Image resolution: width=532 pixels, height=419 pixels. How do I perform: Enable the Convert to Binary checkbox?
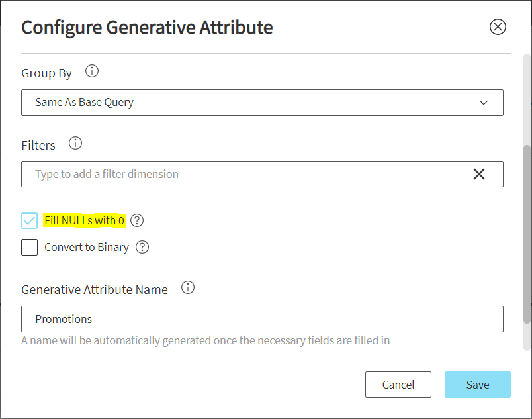(x=30, y=247)
